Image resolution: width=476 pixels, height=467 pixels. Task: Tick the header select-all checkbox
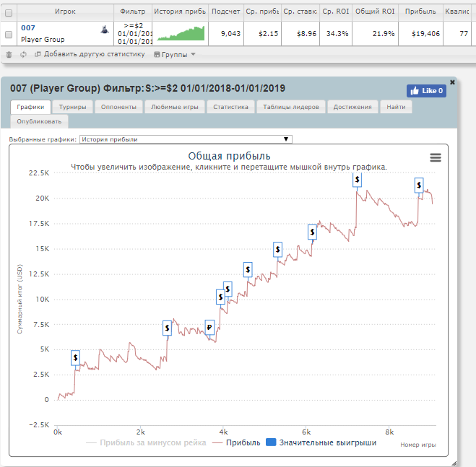click(x=9, y=13)
